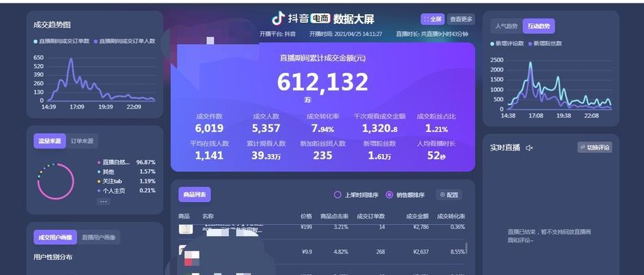Click 累计观看人数 value 39.33万
The image size is (644, 275).
266,155
